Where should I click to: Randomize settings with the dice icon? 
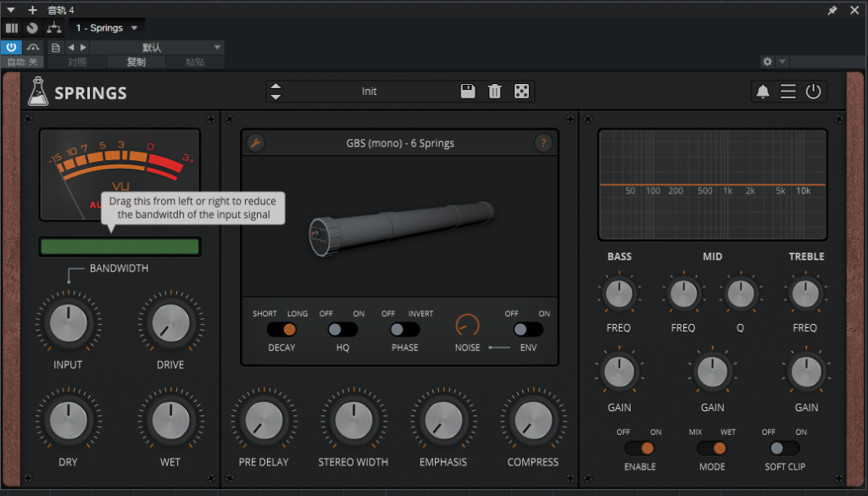click(521, 92)
